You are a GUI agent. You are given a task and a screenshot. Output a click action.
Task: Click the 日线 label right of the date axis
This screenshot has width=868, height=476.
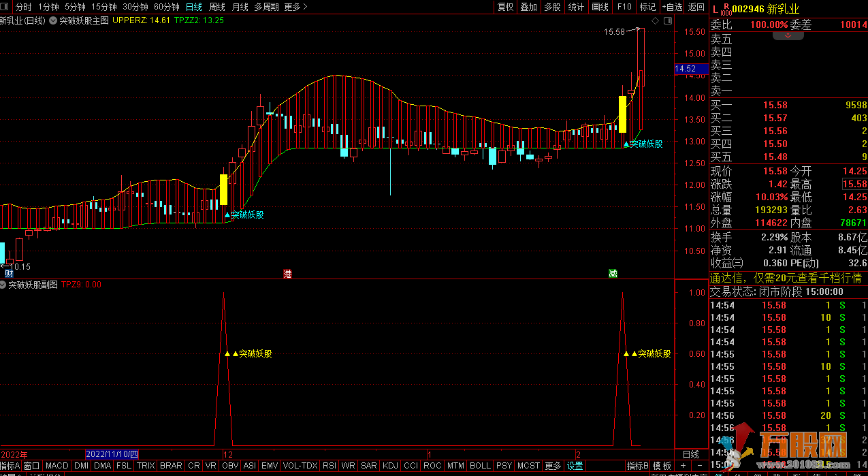[x=690, y=454]
